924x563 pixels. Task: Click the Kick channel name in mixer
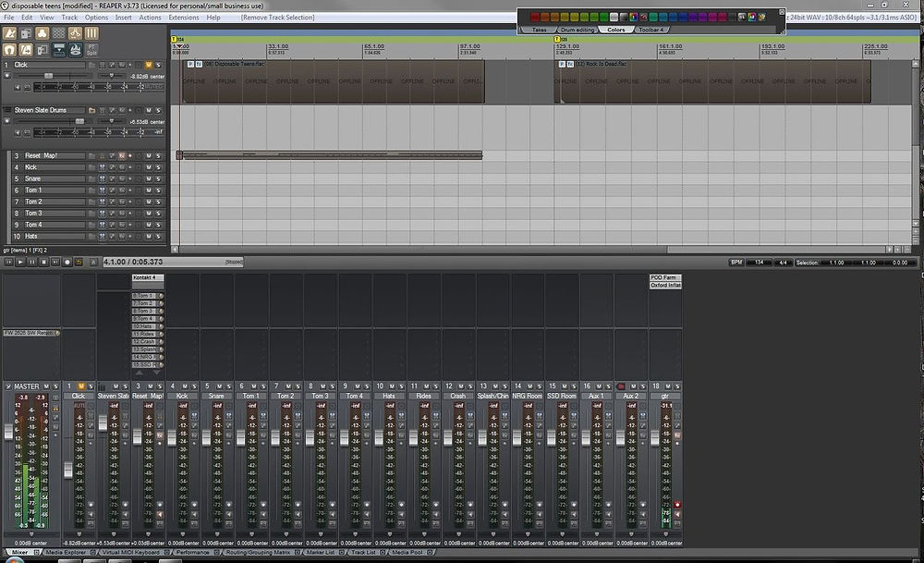pos(183,397)
